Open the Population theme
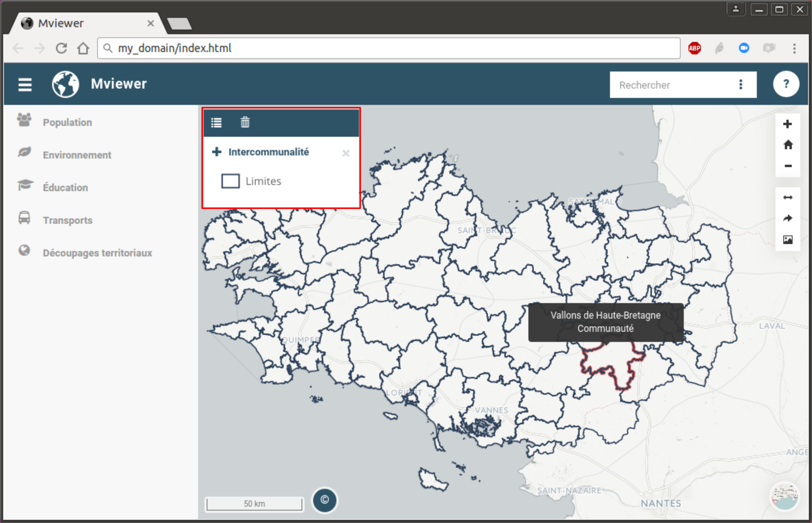Screen dimensions: 812x523 click(67, 122)
